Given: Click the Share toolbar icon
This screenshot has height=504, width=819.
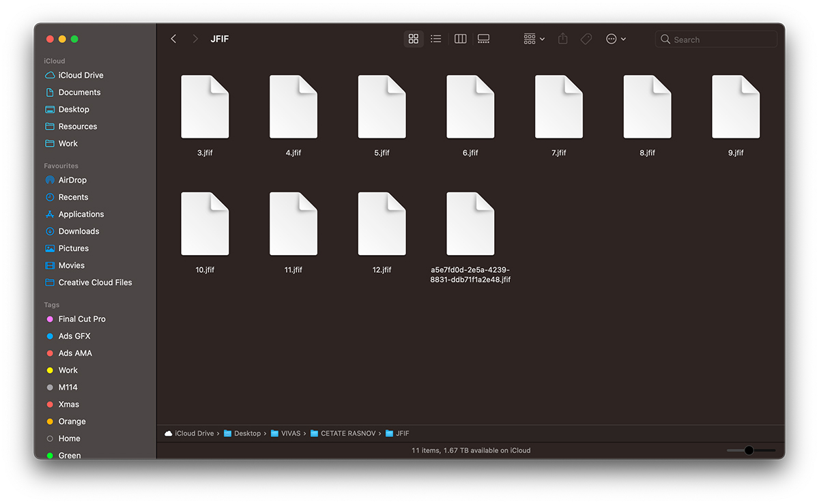Looking at the screenshot, I should [x=562, y=40].
